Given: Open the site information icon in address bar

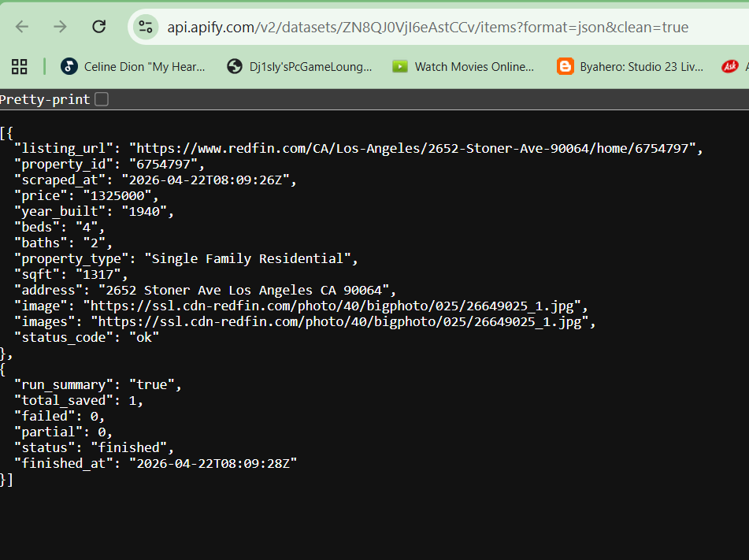Looking at the screenshot, I should pyautogui.click(x=146, y=27).
